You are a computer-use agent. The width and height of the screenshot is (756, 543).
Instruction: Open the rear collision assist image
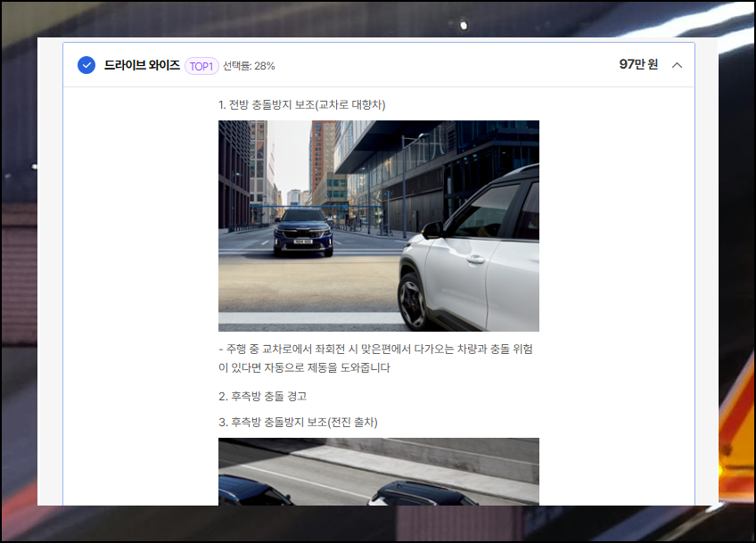click(x=379, y=472)
